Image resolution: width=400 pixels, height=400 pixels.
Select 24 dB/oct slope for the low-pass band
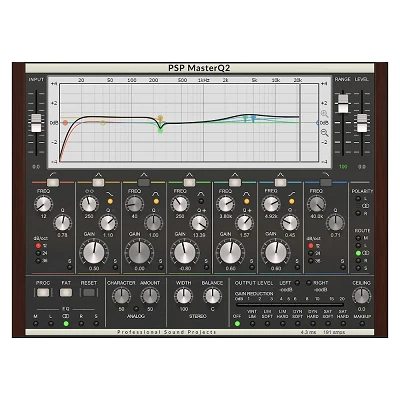coord(311,253)
